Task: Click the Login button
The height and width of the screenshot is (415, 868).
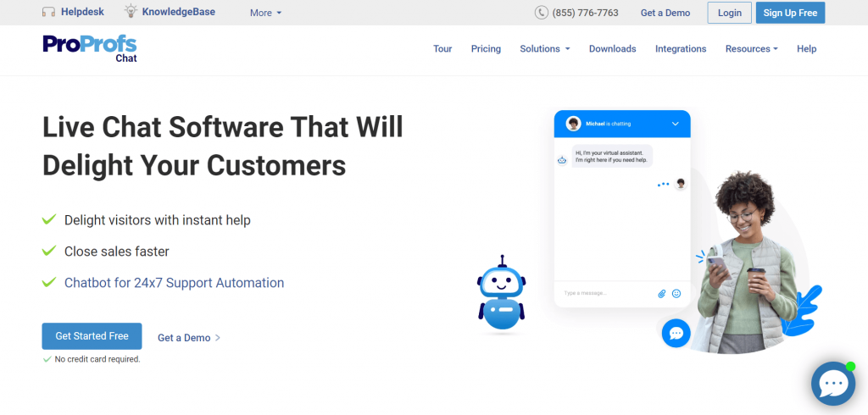Action: click(730, 13)
